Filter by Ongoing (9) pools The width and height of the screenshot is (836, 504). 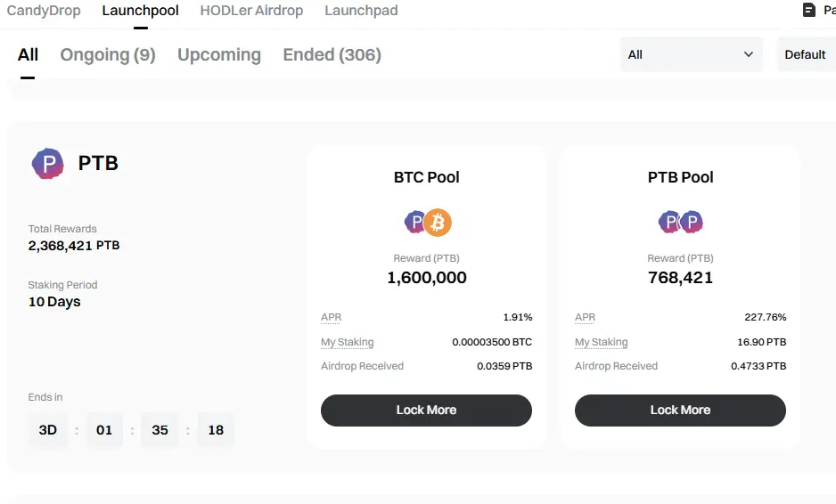pos(108,55)
